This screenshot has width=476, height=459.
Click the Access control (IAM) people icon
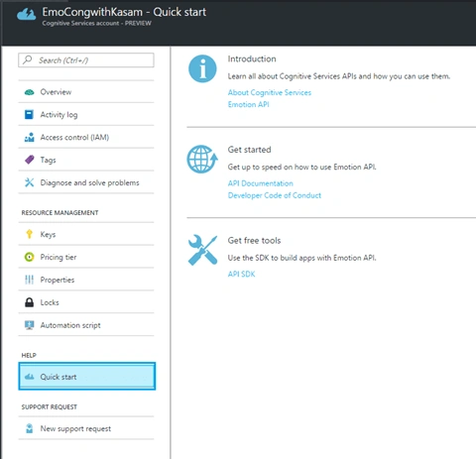point(30,137)
